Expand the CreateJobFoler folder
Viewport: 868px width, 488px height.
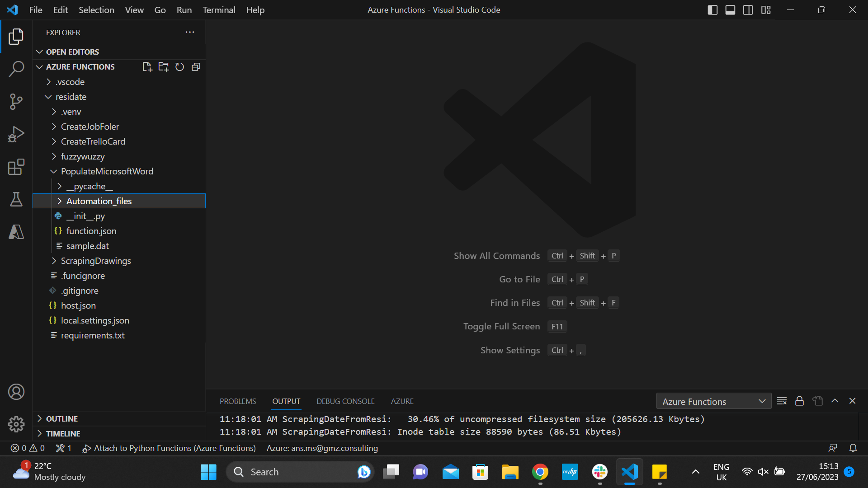coord(119,127)
